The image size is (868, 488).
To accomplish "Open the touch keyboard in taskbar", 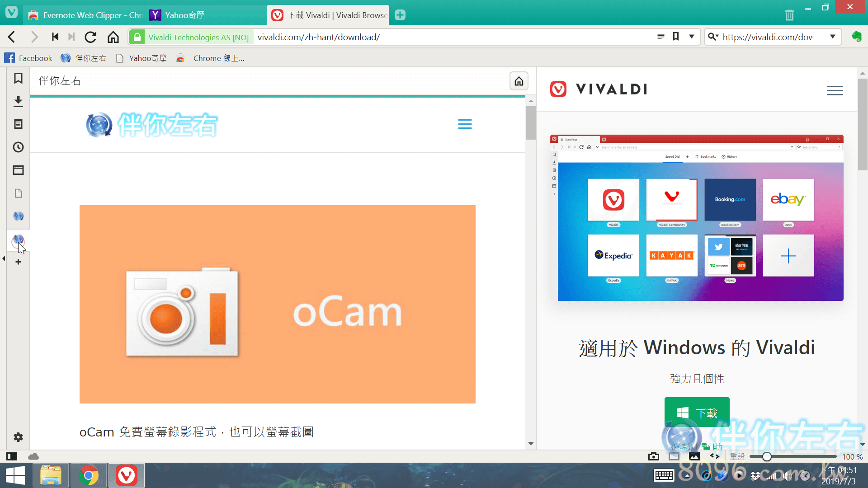I will [x=664, y=475].
